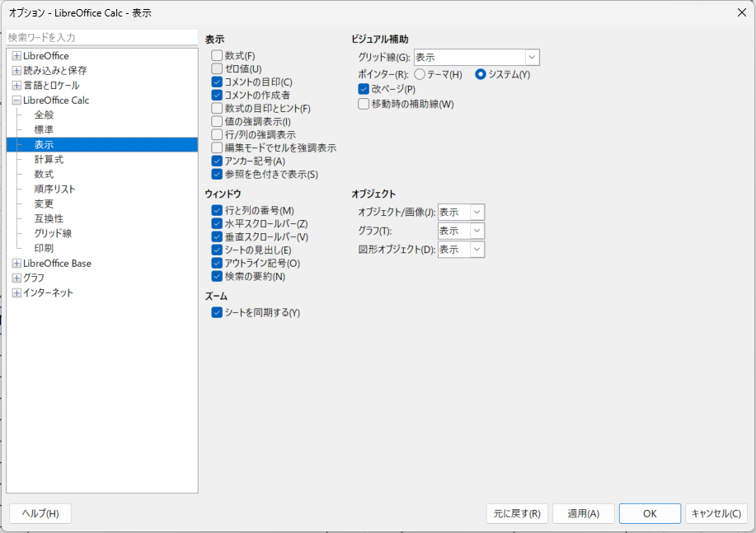This screenshot has height=533, width=756.
Task: Click the ヘルプ button
Action: coord(40,514)
